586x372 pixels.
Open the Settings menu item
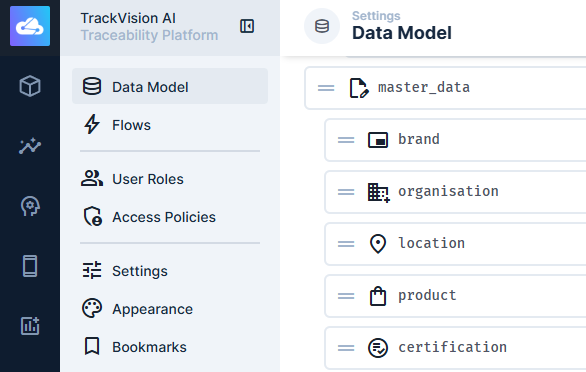(x=170, y=271)
